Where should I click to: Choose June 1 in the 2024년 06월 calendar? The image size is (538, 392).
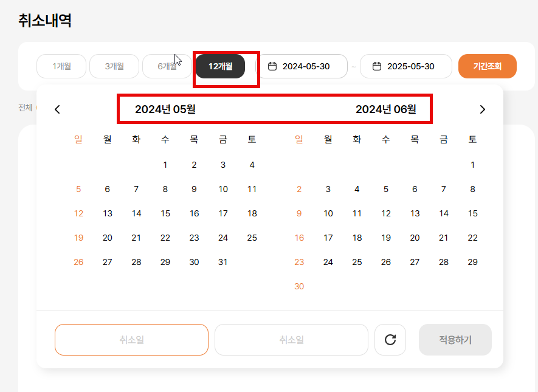pos(472,165)
